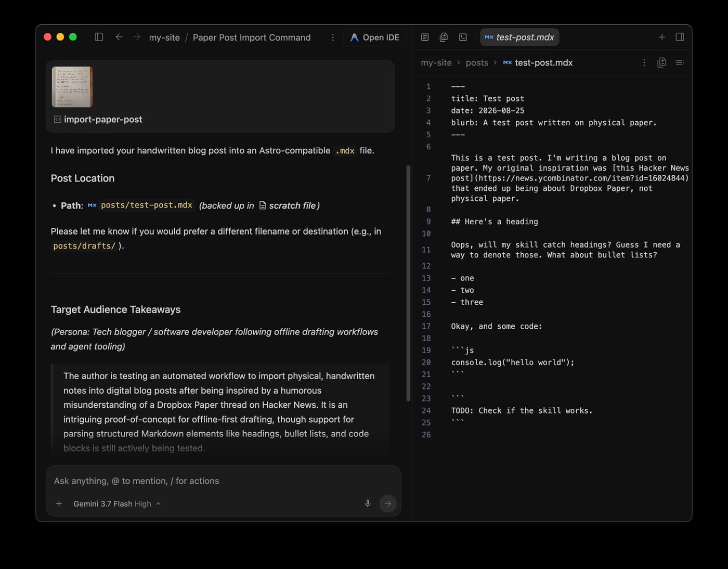The image size is (728, 569).
Task: Open the handwritten page image thumbnail
Action: point(72,87)
